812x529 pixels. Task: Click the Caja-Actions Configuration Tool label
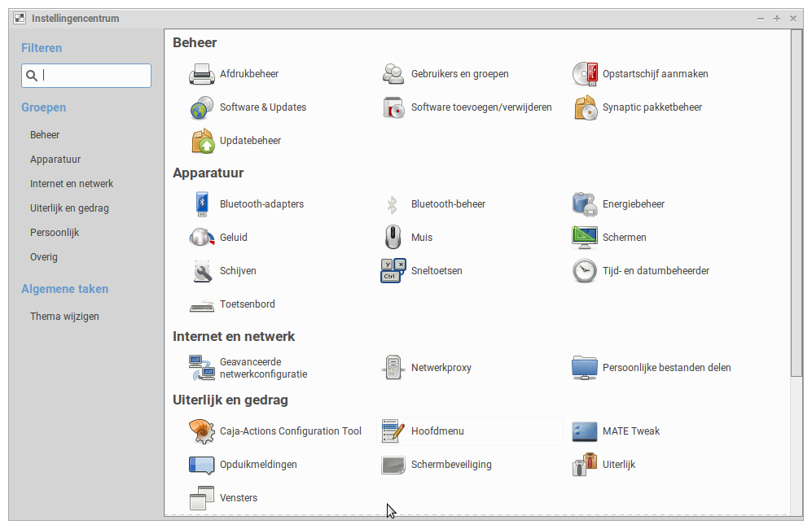[x=291, y=431]
